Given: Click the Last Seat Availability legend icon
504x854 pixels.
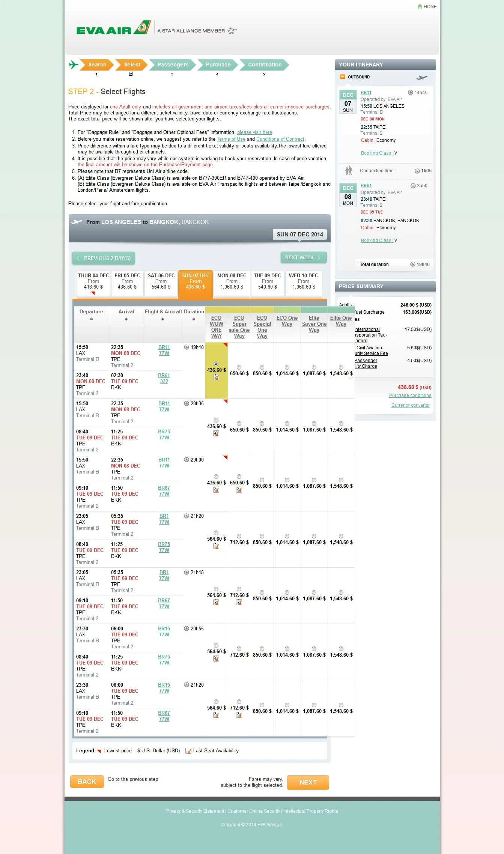Looking at the screenshot, I should [188, 751].
